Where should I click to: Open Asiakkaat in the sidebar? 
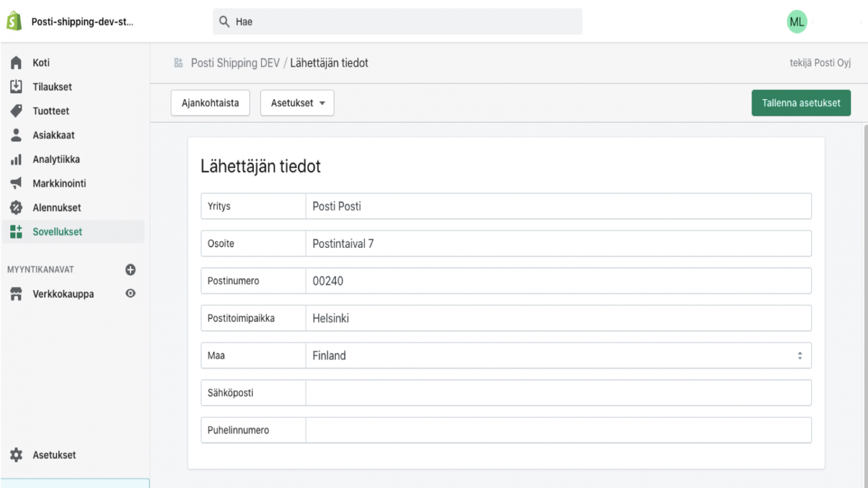point(54,135)
